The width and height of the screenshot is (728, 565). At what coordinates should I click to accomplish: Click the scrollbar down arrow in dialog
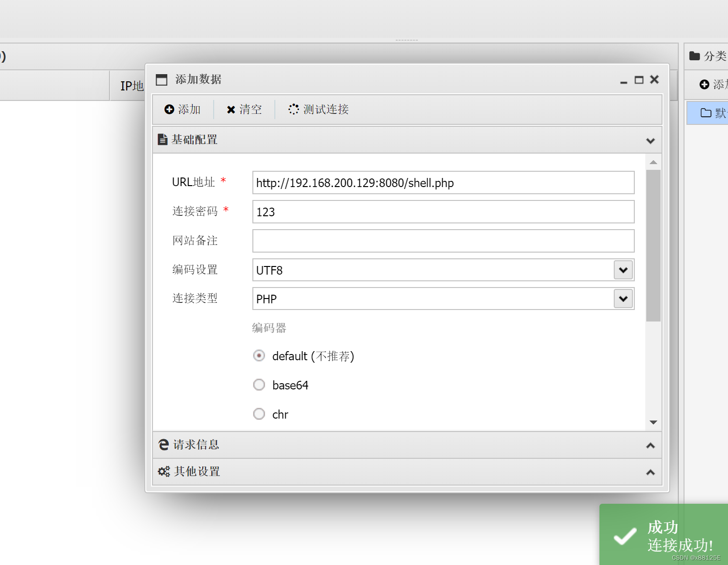pos(653,422)
